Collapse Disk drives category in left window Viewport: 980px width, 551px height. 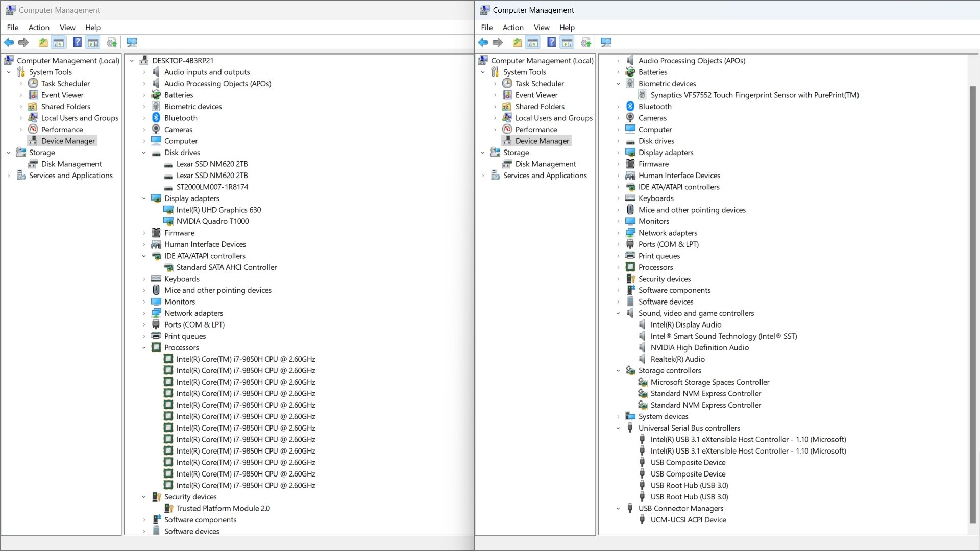144,153
